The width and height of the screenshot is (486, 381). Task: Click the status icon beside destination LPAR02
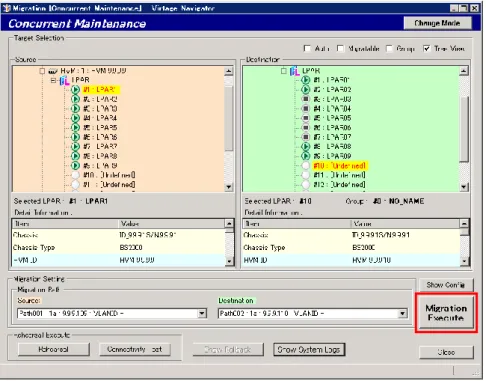pyautogui.click(x=306, y=89)
